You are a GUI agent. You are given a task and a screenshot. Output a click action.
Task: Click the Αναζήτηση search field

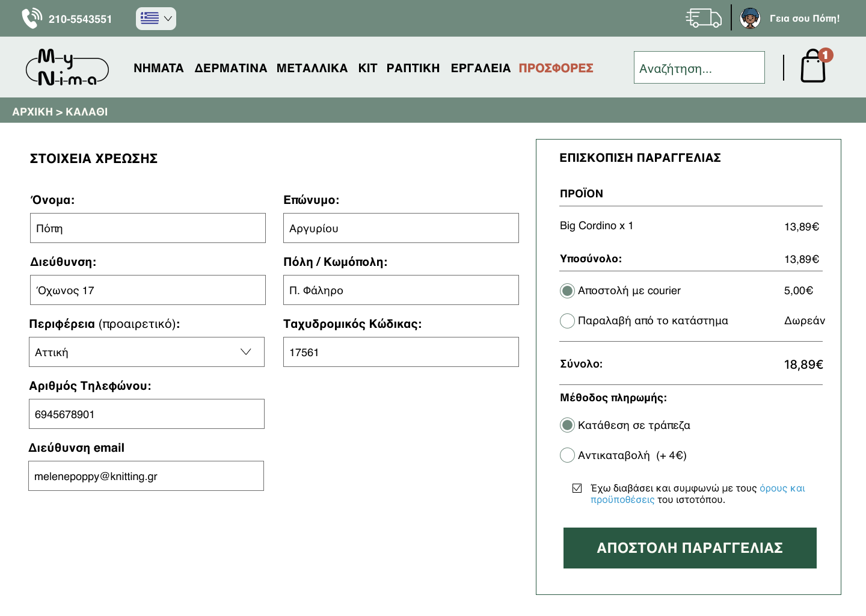pyautogui.click(x=699, y=68)
